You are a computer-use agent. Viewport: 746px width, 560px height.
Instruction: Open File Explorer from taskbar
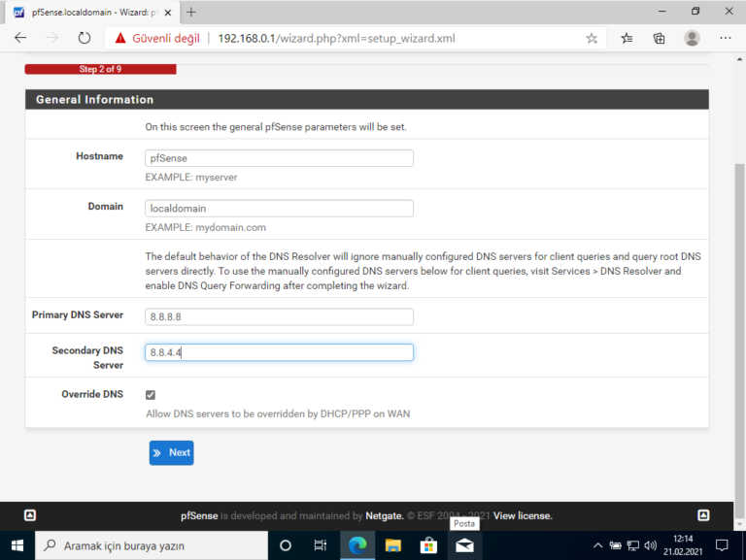tap(392, 545)
